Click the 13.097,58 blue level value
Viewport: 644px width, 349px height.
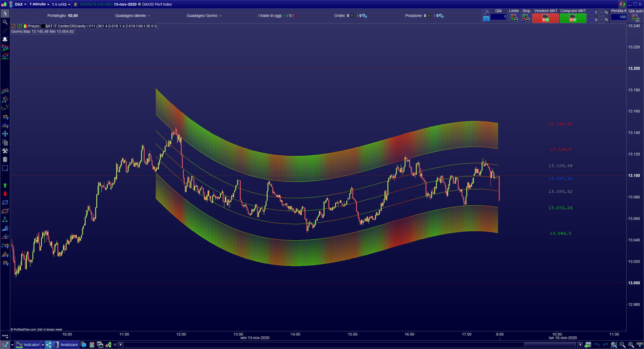click(560, 179)
